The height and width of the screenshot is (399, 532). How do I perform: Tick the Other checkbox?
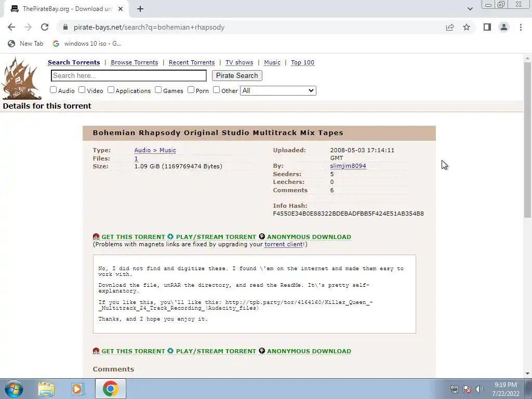click(x=217, y=90)
